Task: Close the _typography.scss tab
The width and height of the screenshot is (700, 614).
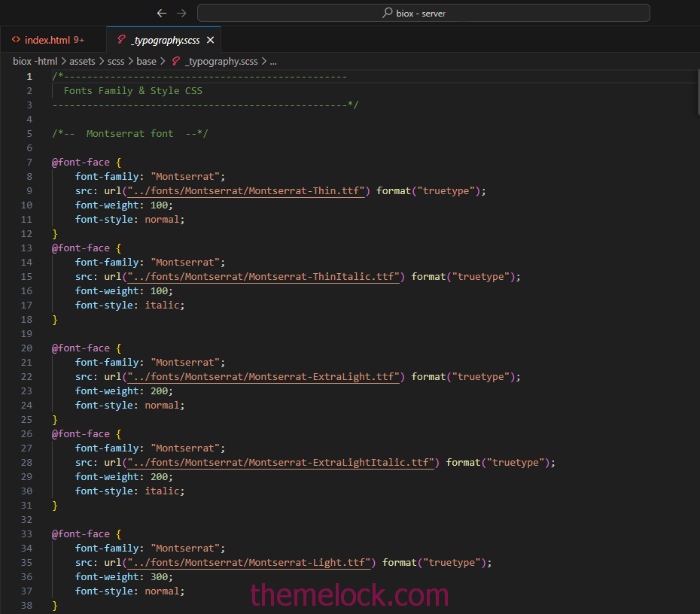Action: pyautogui.click(x=210, y=40)
